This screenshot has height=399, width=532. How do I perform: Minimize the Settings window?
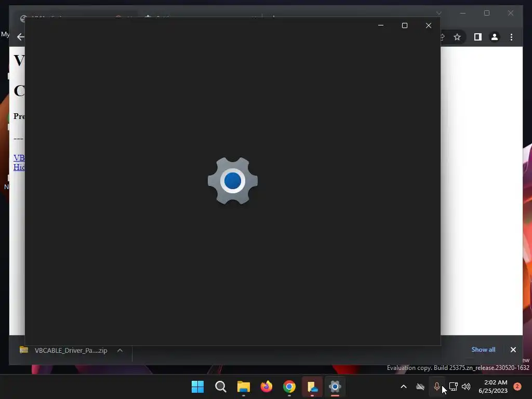coord(381,25)
